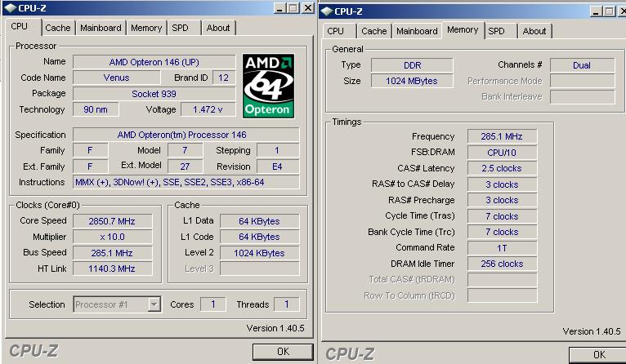
Task: Click the Processor #1 selection combo box
Action: point(117,304)
